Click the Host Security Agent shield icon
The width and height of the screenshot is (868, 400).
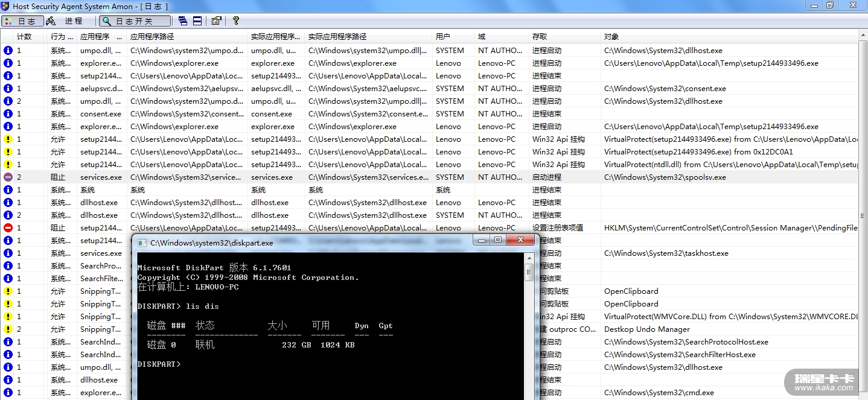point(5,5)
